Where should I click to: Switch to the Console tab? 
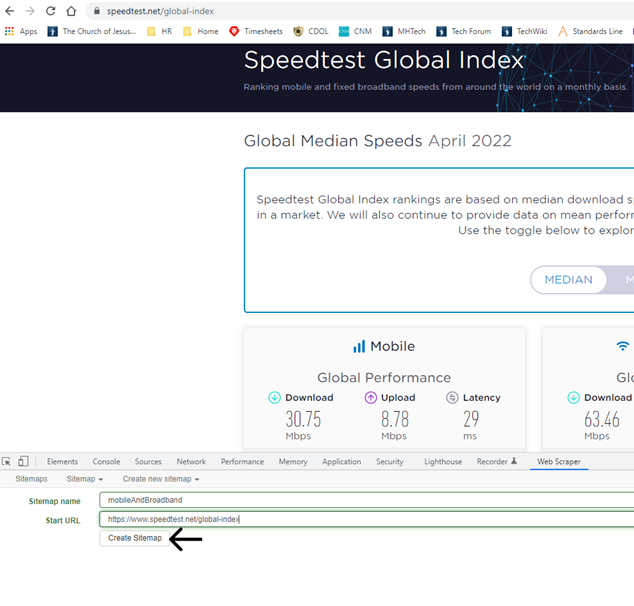106,462
